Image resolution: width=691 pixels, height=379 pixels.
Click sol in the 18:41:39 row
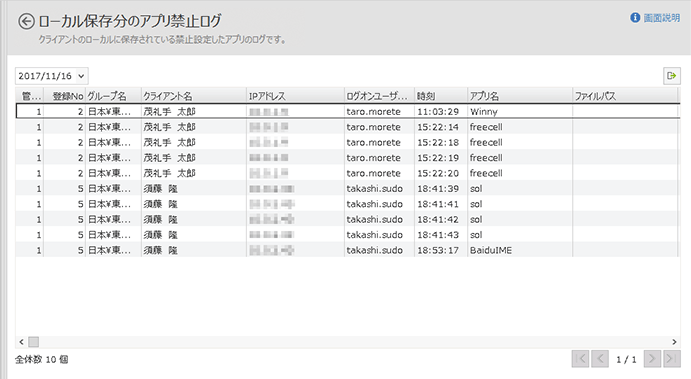coord(476,189)
